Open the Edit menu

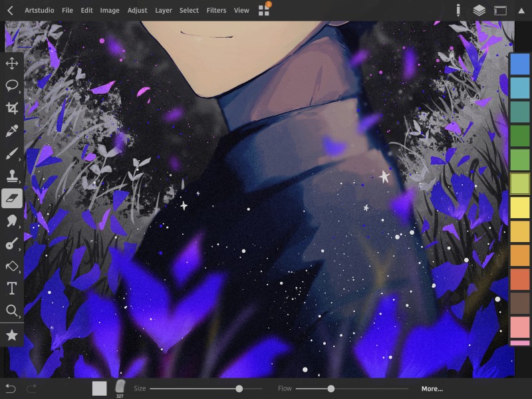coord(86,11)
